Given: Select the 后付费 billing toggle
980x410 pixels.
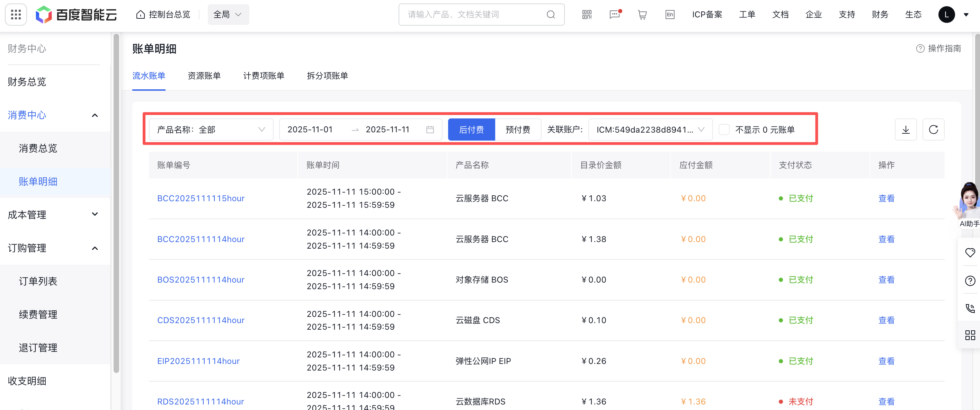Looking at the screenshot, I should click(x=471, y=130).
